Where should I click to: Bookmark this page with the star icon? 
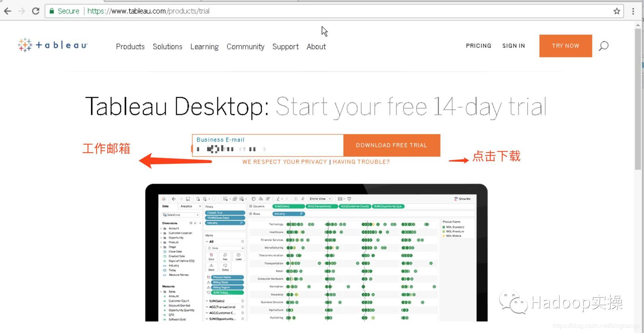pyautogui.click(x=617, y=11)
